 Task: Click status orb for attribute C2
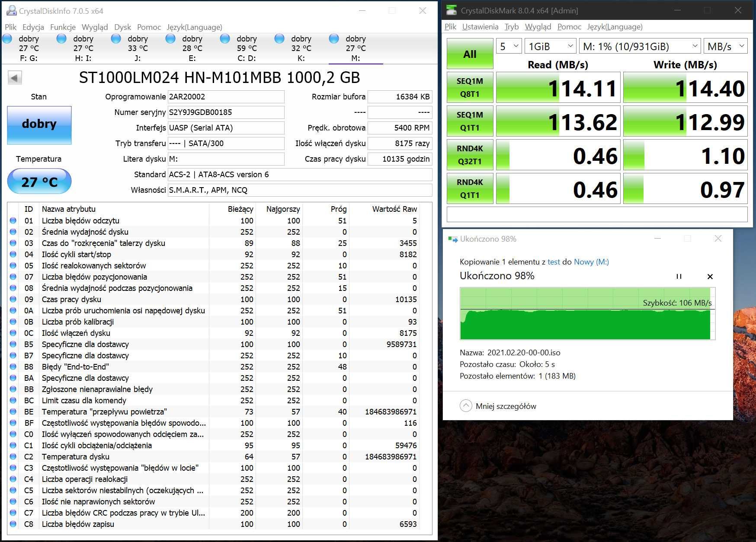pos(13,456)
